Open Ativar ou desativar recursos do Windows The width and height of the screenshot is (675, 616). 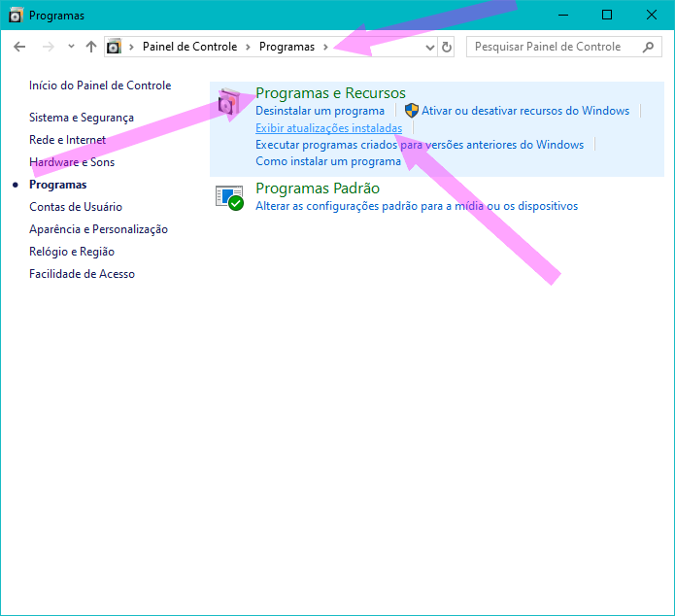click(x=525, y=111)
